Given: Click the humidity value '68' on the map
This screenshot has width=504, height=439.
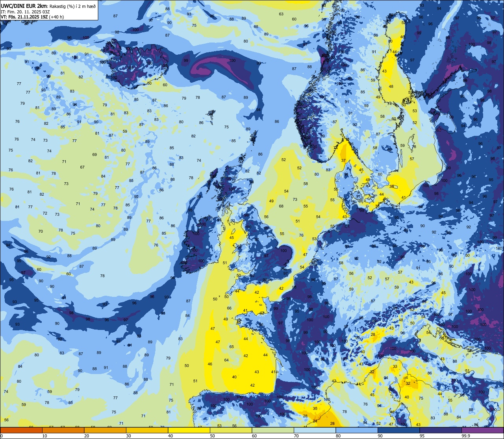Looking at the screenshot, I should 281,206.
